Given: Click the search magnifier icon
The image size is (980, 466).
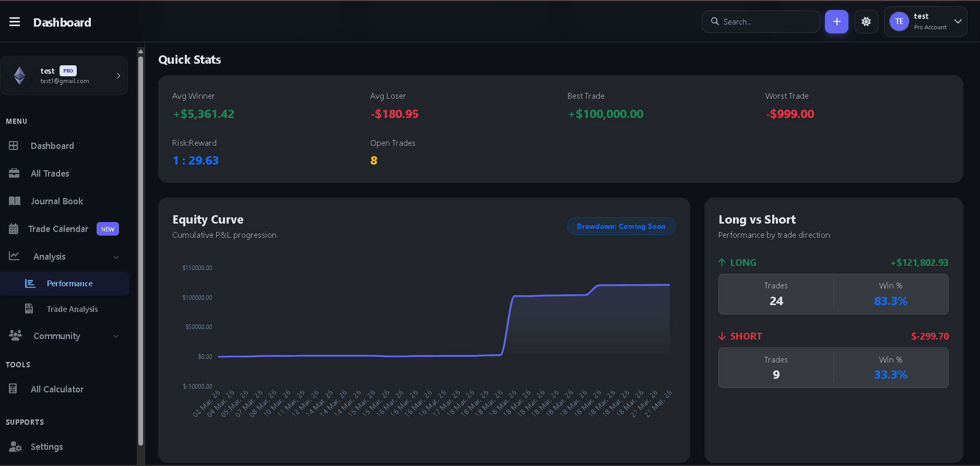Looking at the screenshot, I should coord(715,21).
